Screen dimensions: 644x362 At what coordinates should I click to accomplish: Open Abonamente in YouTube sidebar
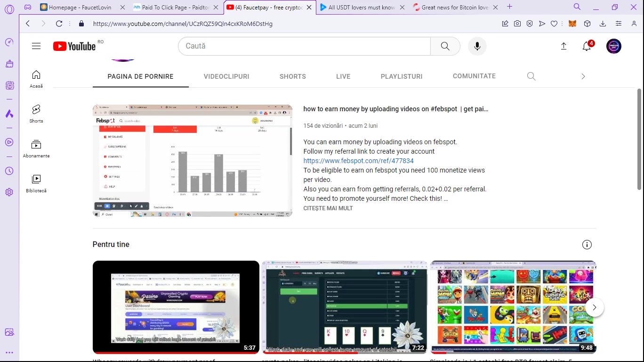coord(36,149)
